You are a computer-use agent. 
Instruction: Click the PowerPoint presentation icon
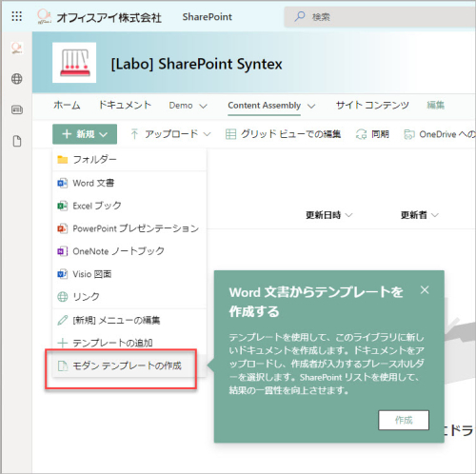tap(62, 228)
